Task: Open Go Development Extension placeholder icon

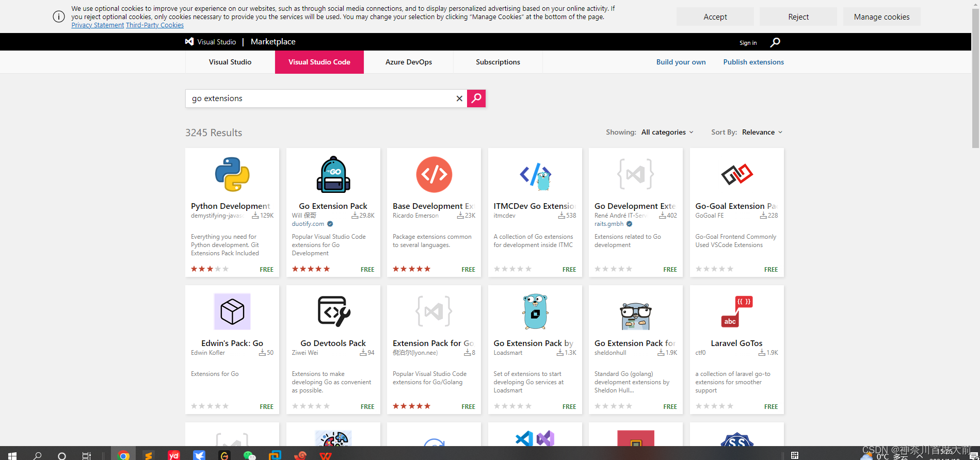Action: click(x=636, y=174)
